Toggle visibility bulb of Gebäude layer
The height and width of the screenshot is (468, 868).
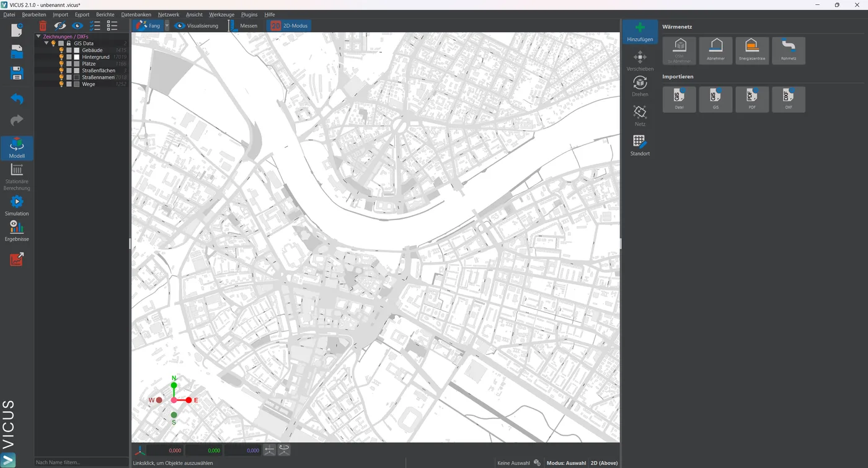coord(61,50)
